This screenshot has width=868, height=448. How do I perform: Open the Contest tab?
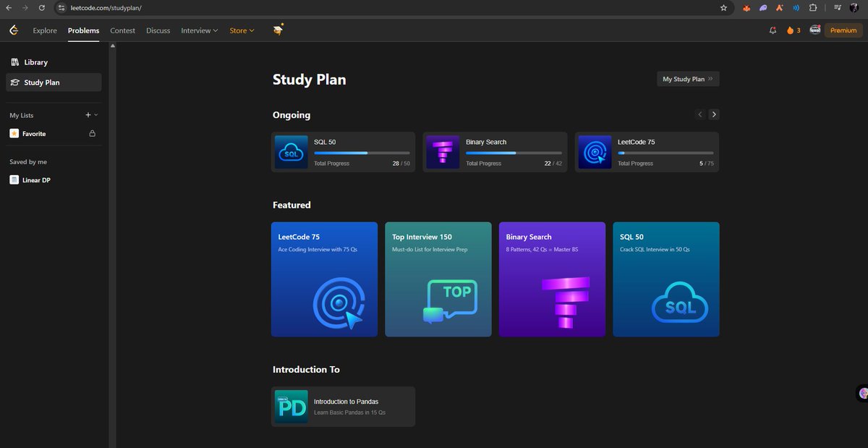pos(123,30)
